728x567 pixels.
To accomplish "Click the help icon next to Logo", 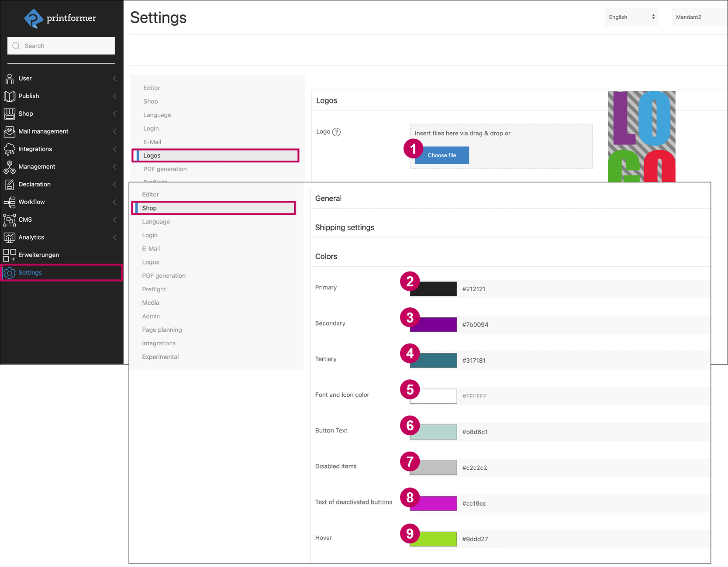I will tap(336, 132).
